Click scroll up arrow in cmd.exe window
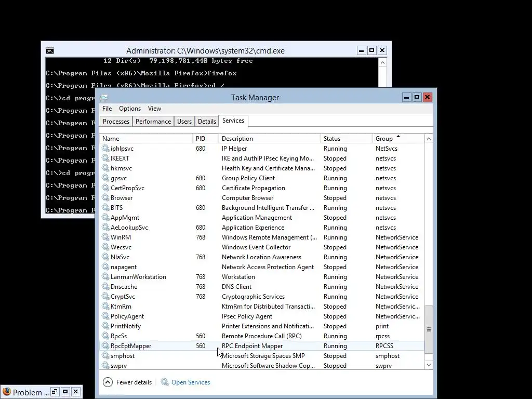This screenshot has width=532, height=399. 382,63
